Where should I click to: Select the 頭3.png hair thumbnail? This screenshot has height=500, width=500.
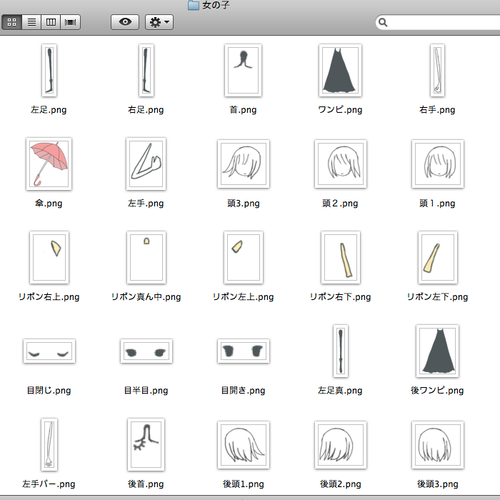[243, 164]
